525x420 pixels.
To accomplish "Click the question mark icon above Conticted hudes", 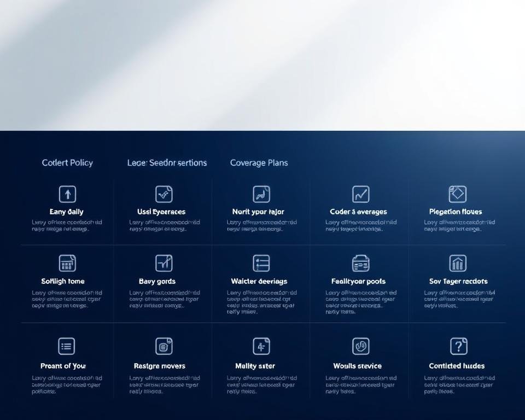I will [458, 346].
